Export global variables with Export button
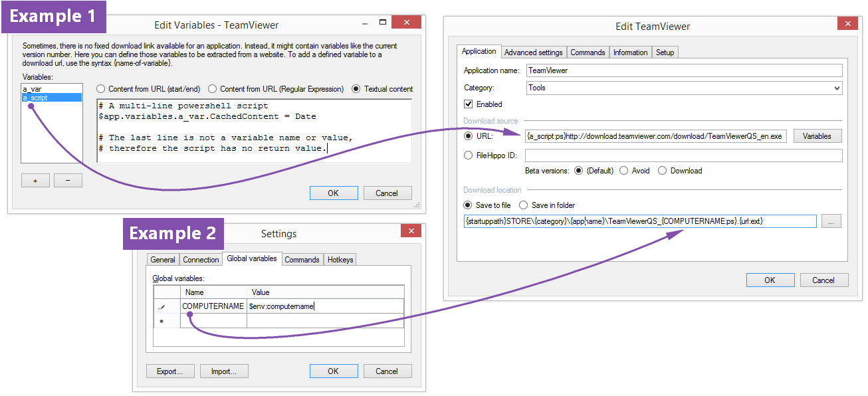868x396 pixels. click(170, 371)
